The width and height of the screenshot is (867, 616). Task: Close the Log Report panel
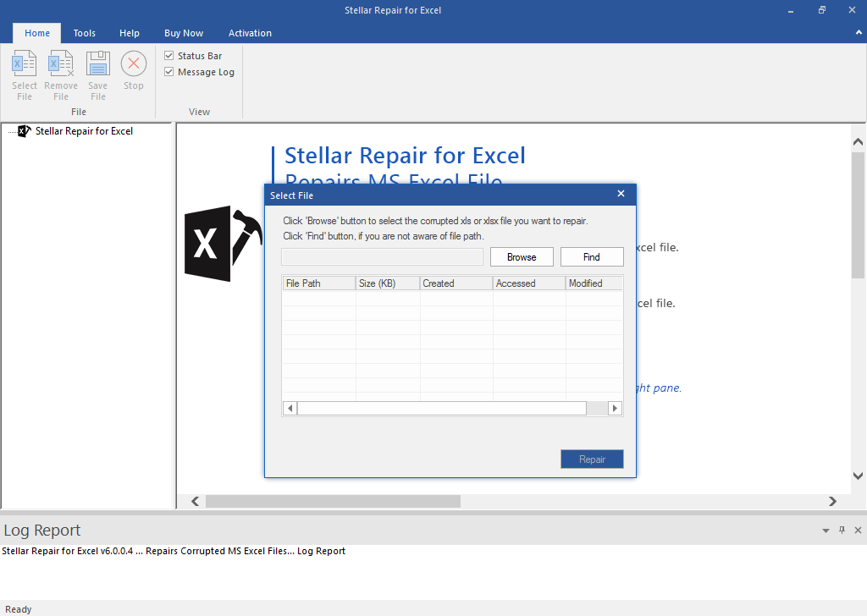coord(859,531)
